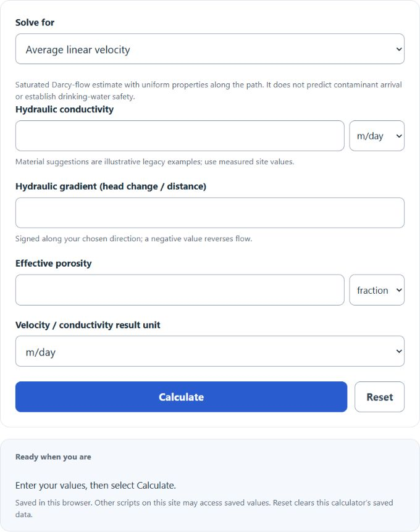This screenshot has width=420, height=532.
Task: Open the Solve for dropdown
Action: [x=210, y=49]
